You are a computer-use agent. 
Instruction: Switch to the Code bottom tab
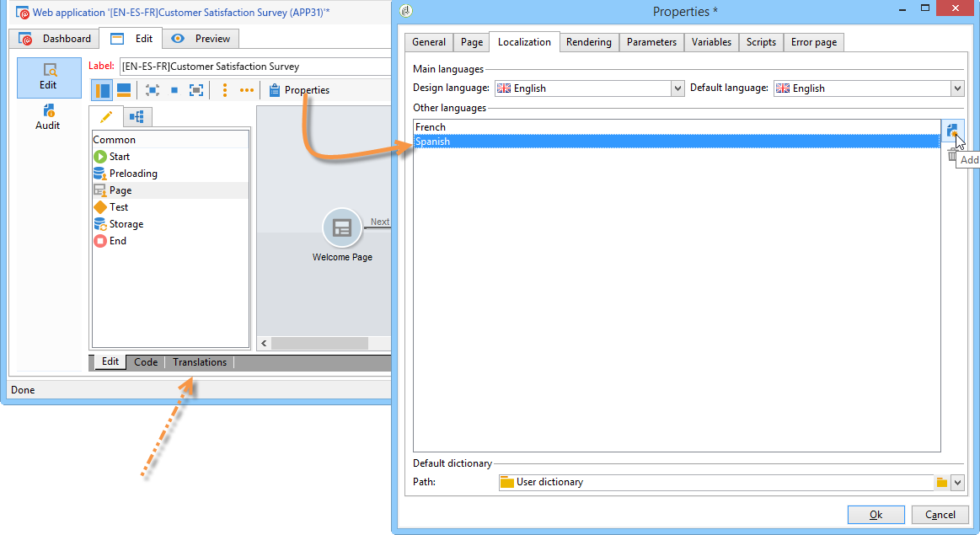click(146, 362)
